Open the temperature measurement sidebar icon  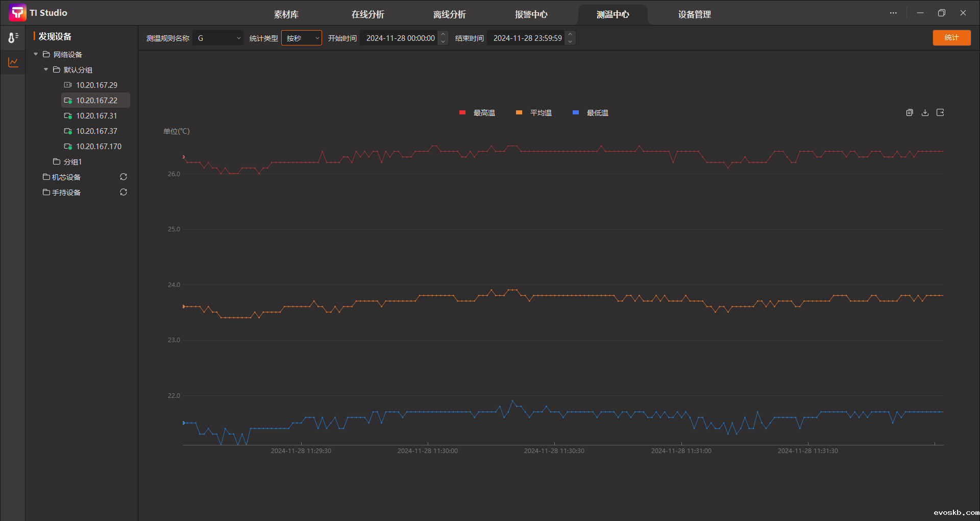(x=13, y=37)
